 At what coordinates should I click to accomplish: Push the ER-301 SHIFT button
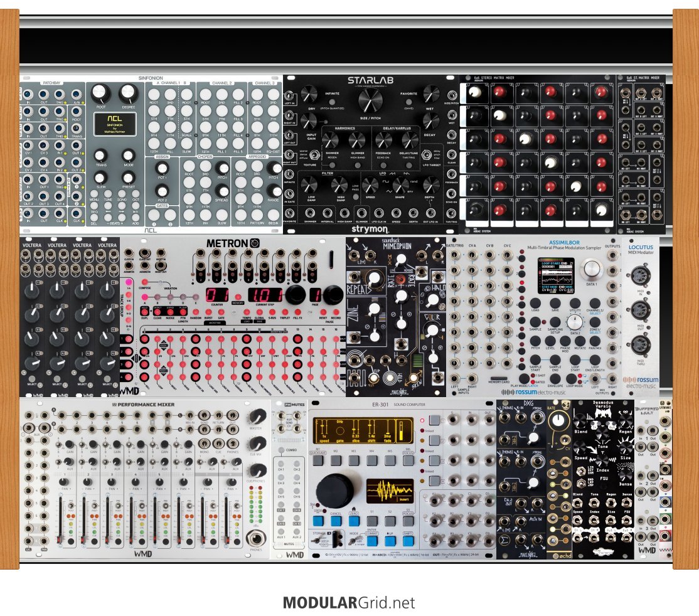pos(408,541)
